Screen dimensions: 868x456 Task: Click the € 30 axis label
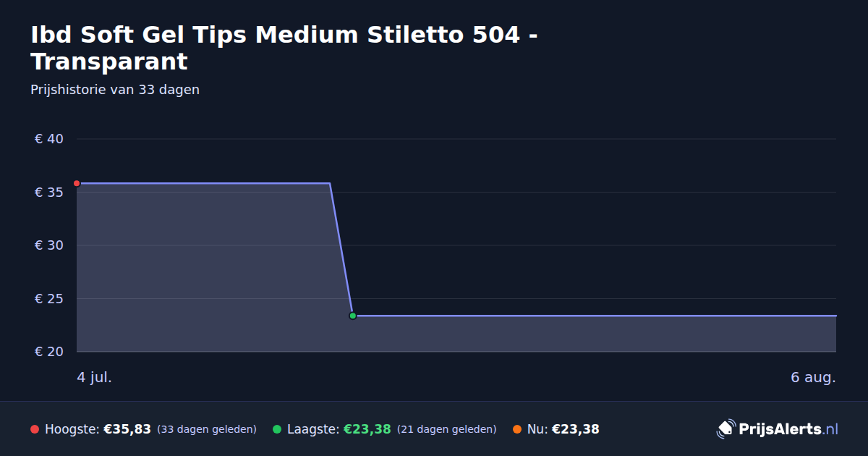(49, 245)
